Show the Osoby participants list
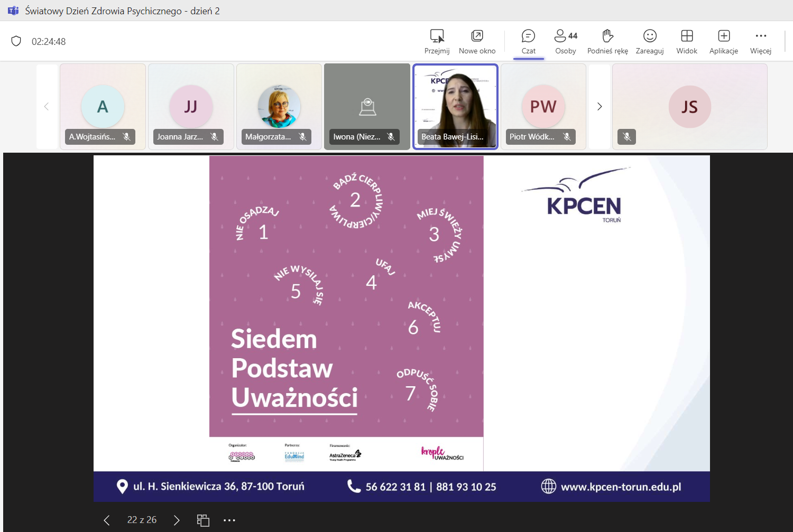Image resolution: width=793 pixels, height=532 pixels. point(566,42)
